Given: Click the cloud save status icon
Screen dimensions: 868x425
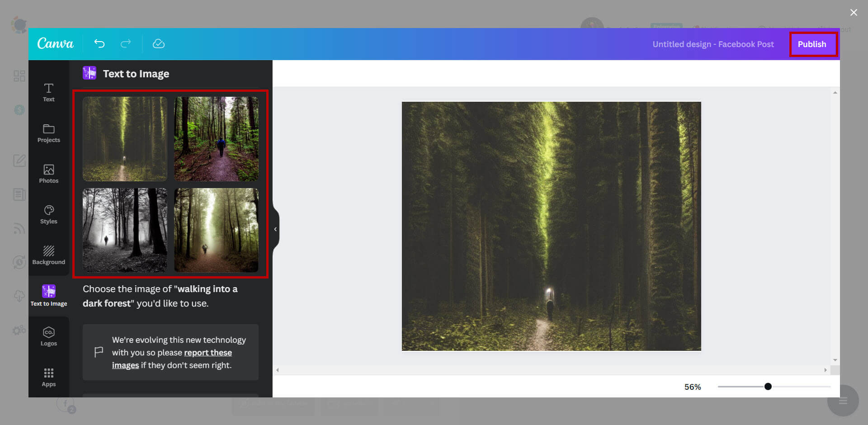Looking at the screenshot, I should coord(159,44).
